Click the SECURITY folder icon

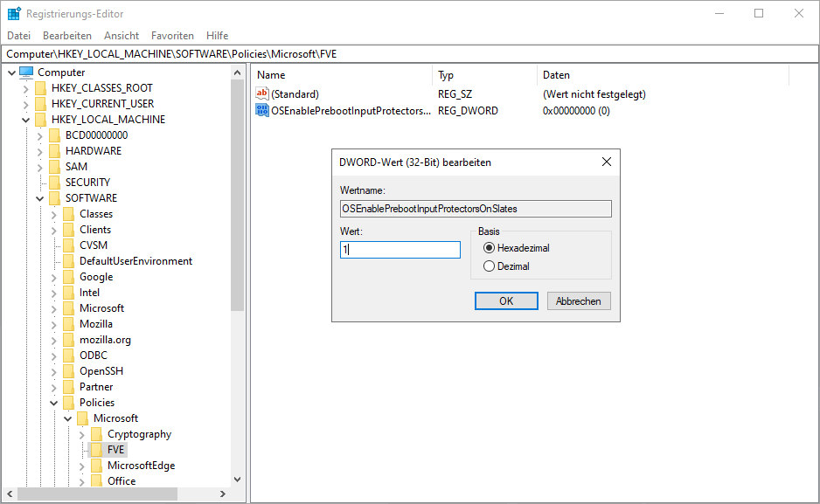click(x=54, y=182)
